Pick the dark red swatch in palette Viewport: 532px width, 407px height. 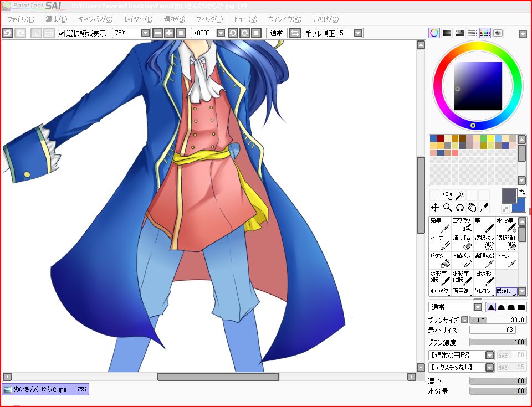pos(441,138)
